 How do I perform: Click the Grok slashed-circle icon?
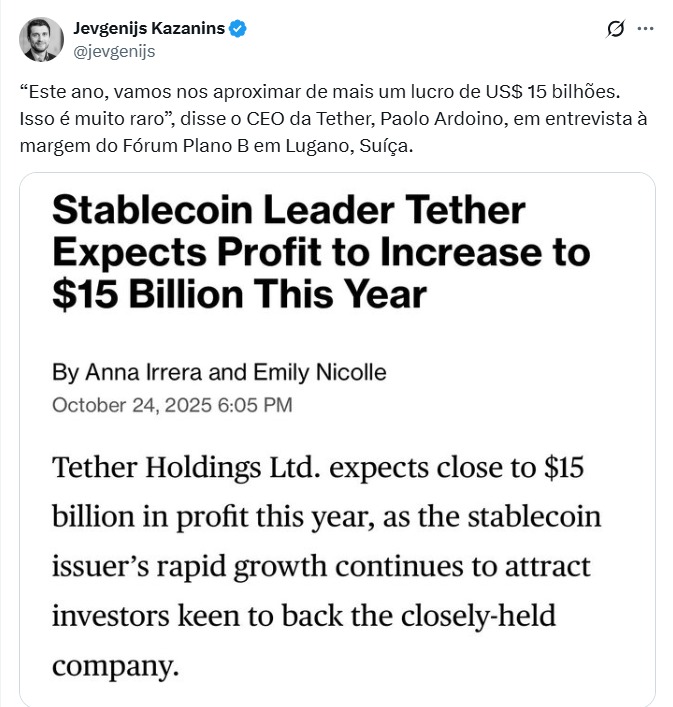pos(616,30)
